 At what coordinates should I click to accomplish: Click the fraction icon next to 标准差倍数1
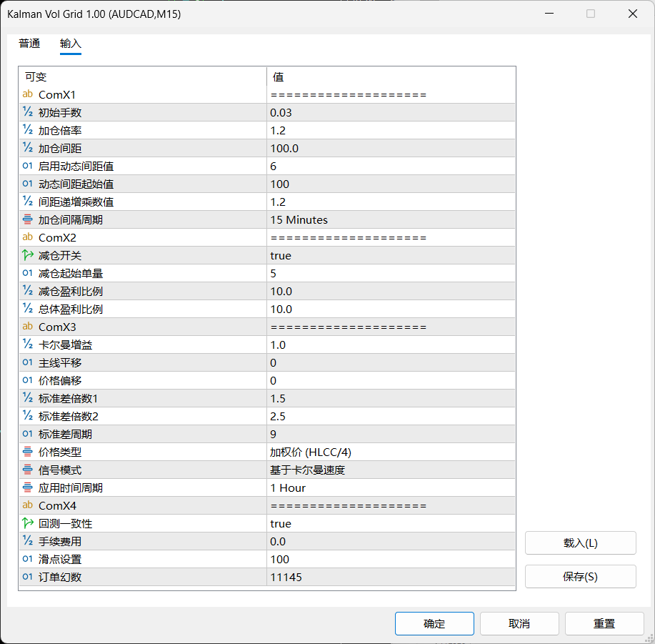click(28, 398)
